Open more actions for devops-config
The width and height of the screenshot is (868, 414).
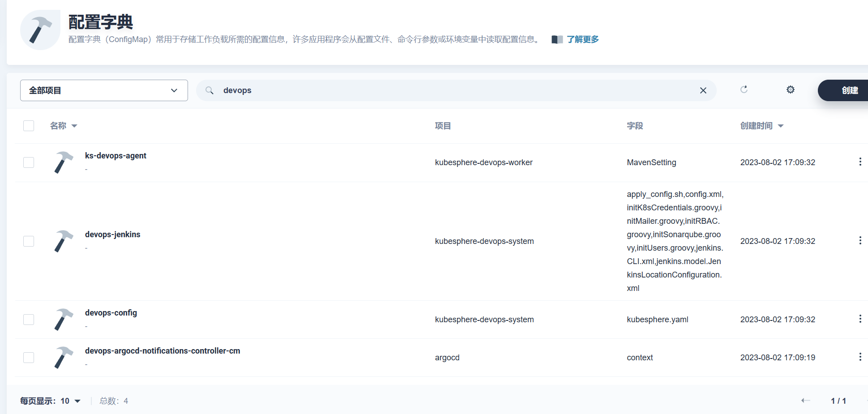pos(860,319)
